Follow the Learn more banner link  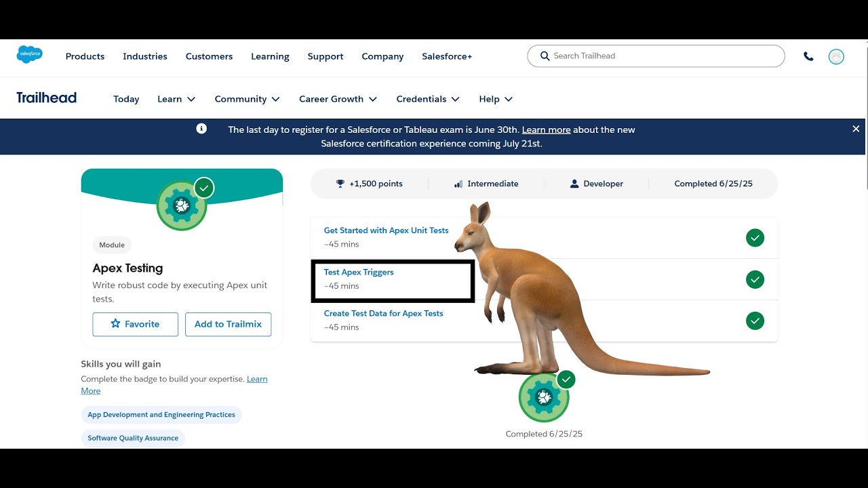coord(546,129)
